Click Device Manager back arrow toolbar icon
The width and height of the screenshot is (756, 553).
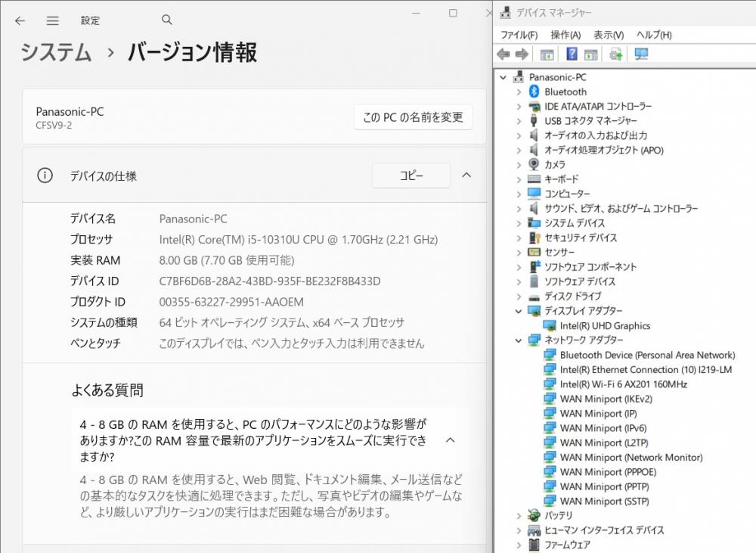pyautogui.click(x=503, y=54)
